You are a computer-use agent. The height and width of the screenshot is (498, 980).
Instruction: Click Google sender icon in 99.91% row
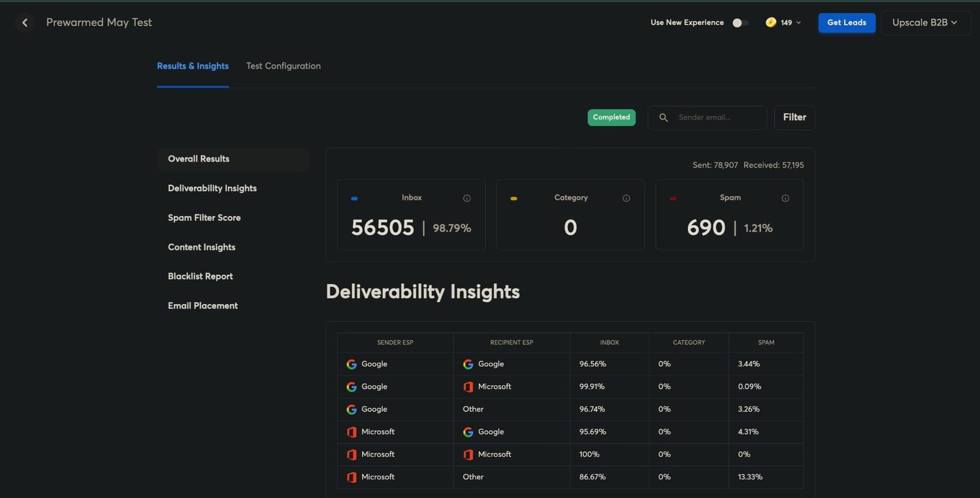click(x=351, y=387)
